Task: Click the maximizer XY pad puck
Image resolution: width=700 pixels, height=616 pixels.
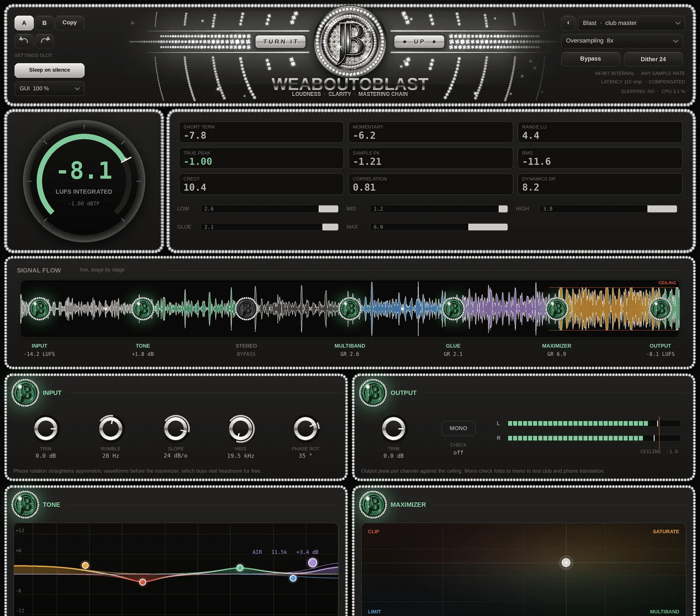Action: pos(566,562)
